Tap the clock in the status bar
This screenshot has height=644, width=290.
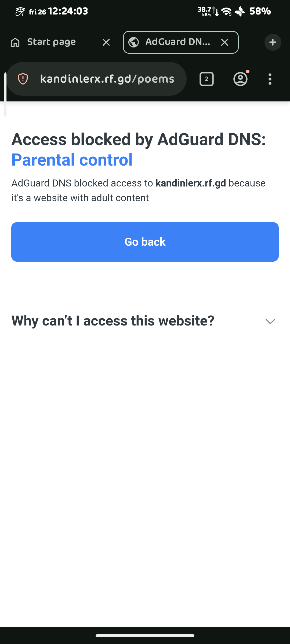tap(68, 11)
